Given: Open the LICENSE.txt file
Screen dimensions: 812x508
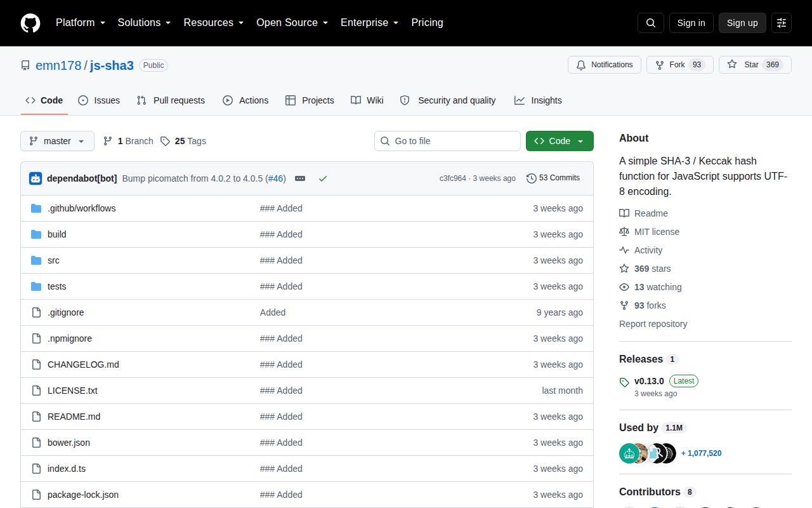Looking at the screenshot, I should point(72,391).
